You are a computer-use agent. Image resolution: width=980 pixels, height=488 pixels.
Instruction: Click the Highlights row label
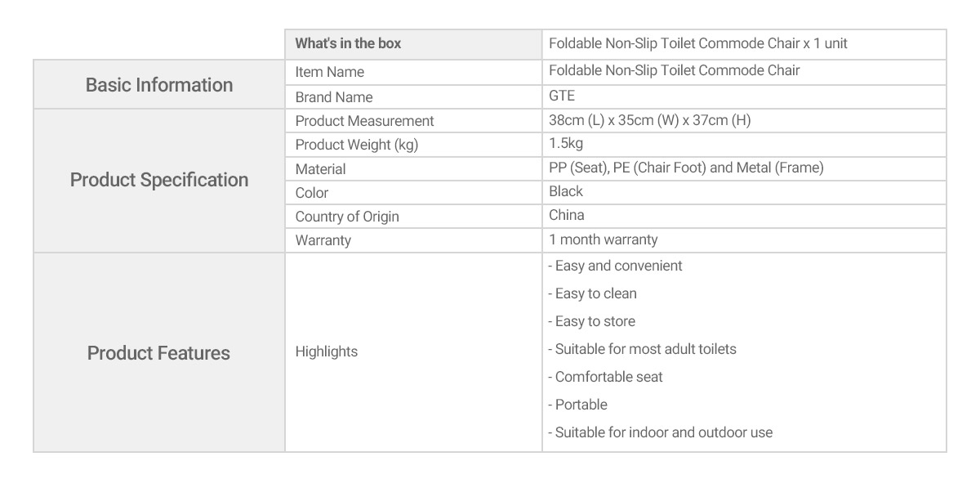point(327,351)
